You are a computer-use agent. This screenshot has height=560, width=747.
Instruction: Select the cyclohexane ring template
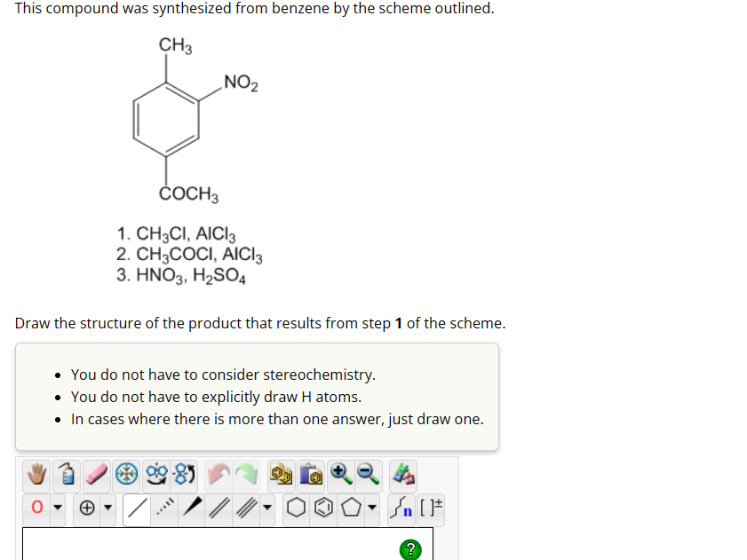click(x=295, y=507)
